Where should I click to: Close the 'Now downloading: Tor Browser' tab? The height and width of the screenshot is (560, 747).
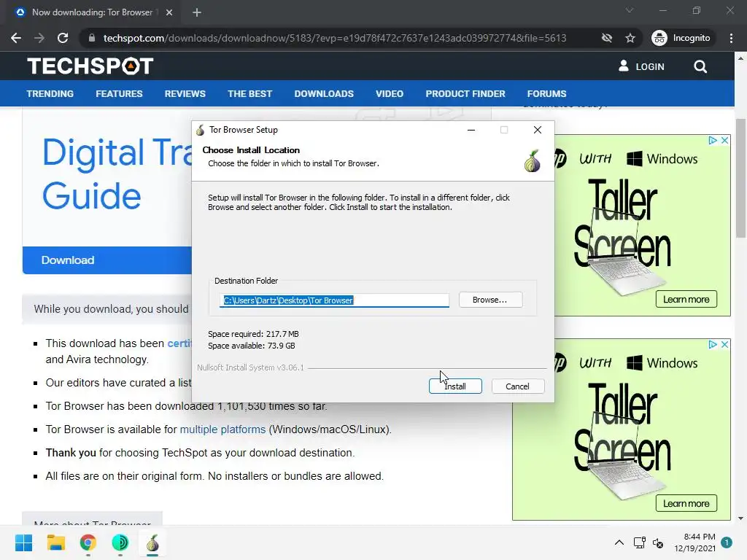click(x=169, y=12)
